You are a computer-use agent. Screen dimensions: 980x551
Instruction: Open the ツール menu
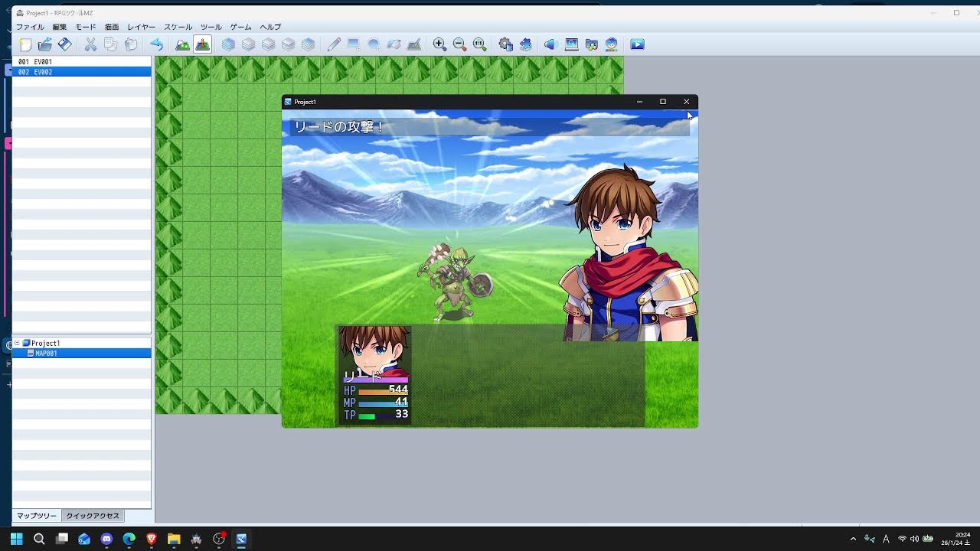211,27
